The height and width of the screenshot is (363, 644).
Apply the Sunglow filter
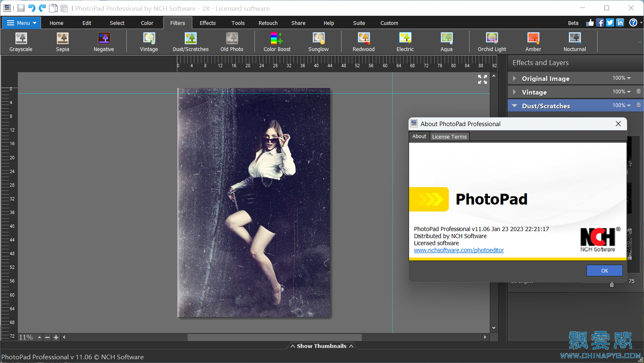(x=318, y=42)
